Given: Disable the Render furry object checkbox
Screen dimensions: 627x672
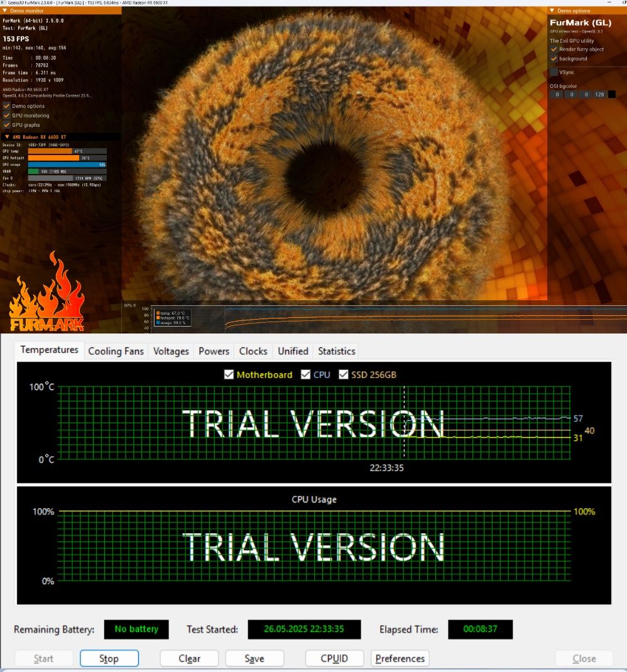Looking at the screenshot, I should pos(553,49).
